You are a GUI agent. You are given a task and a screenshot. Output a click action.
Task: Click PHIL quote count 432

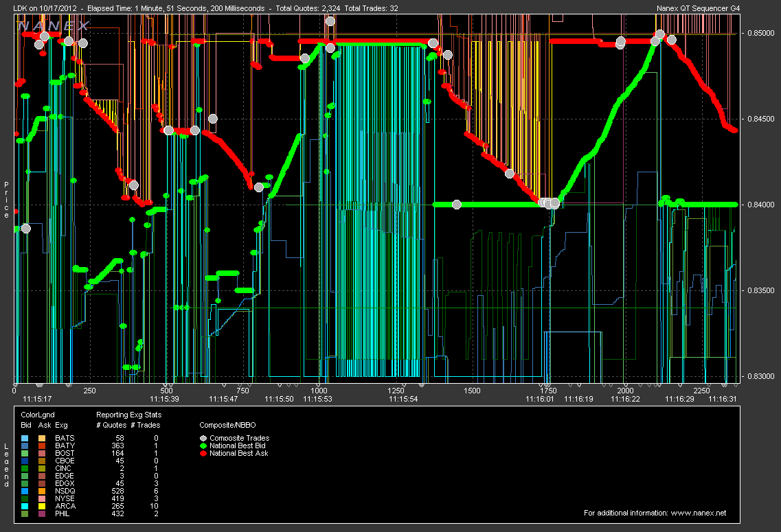coord(117,513)
